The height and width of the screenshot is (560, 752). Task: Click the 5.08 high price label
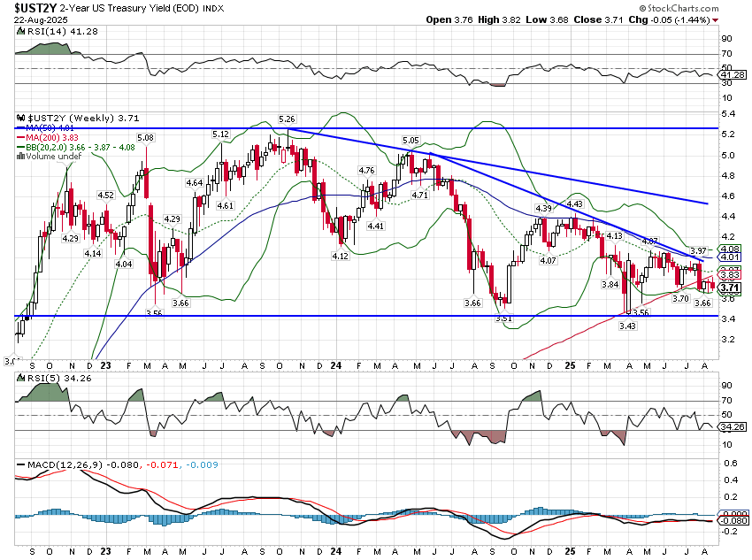pos(145,138)
